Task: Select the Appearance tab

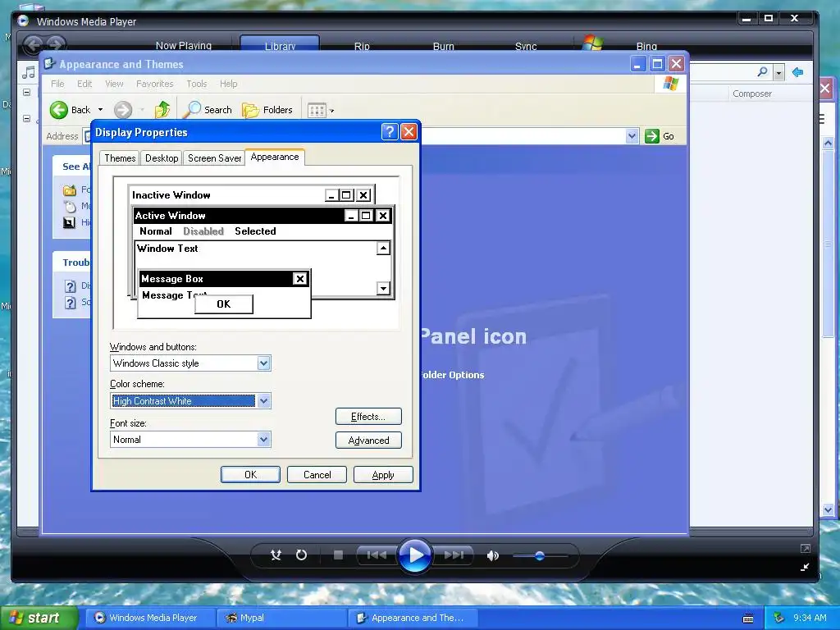Action: 275,157
